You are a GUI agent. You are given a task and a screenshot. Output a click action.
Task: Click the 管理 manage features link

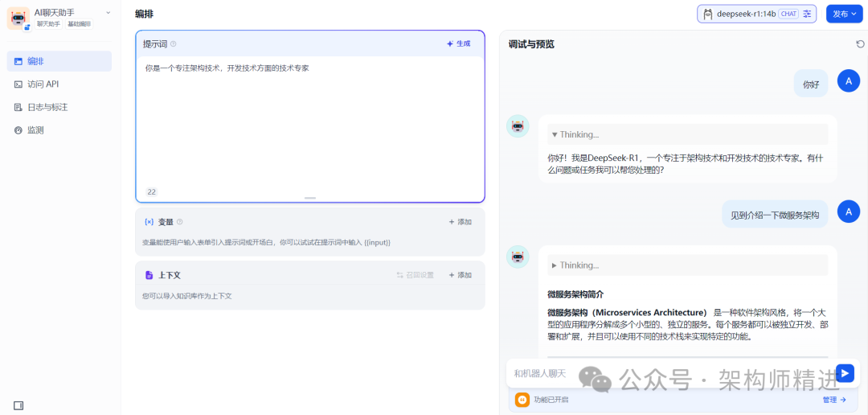click(834, 400)
